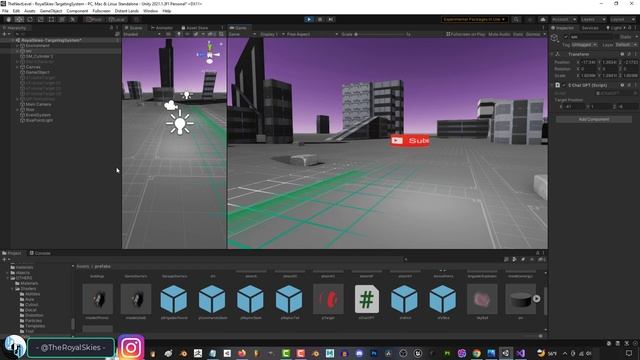
Task: Click the Position X field in Transform
Action: pos(587,62)
